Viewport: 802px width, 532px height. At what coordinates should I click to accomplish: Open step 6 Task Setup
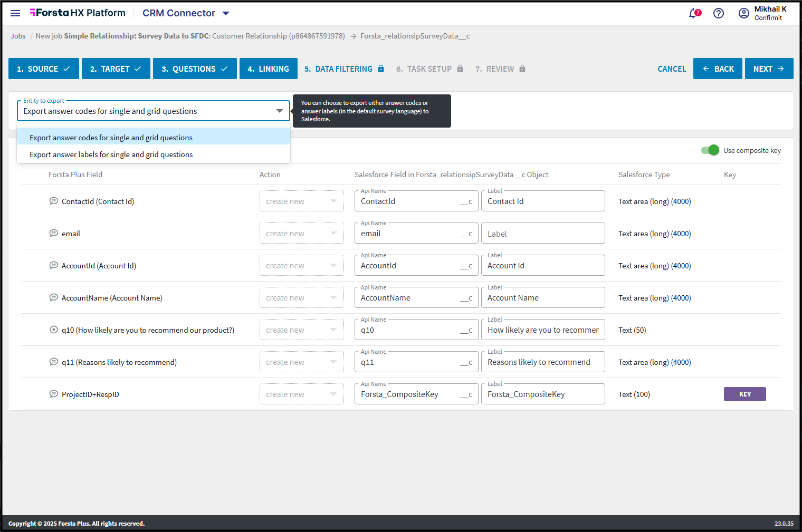pos(429,69)
